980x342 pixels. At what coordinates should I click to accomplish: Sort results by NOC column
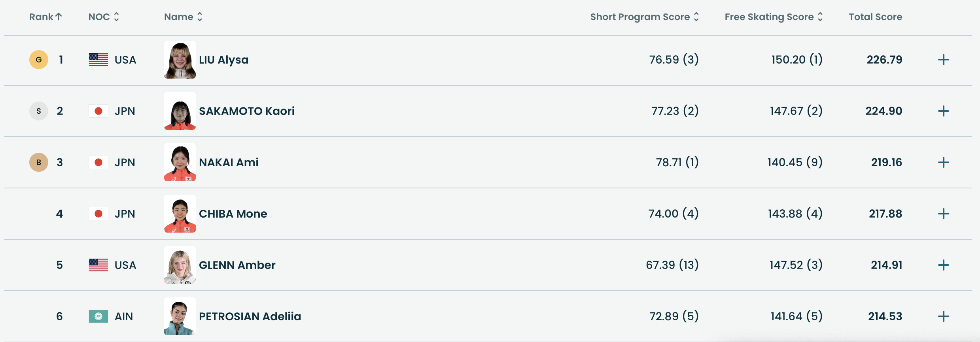[104, 17]
